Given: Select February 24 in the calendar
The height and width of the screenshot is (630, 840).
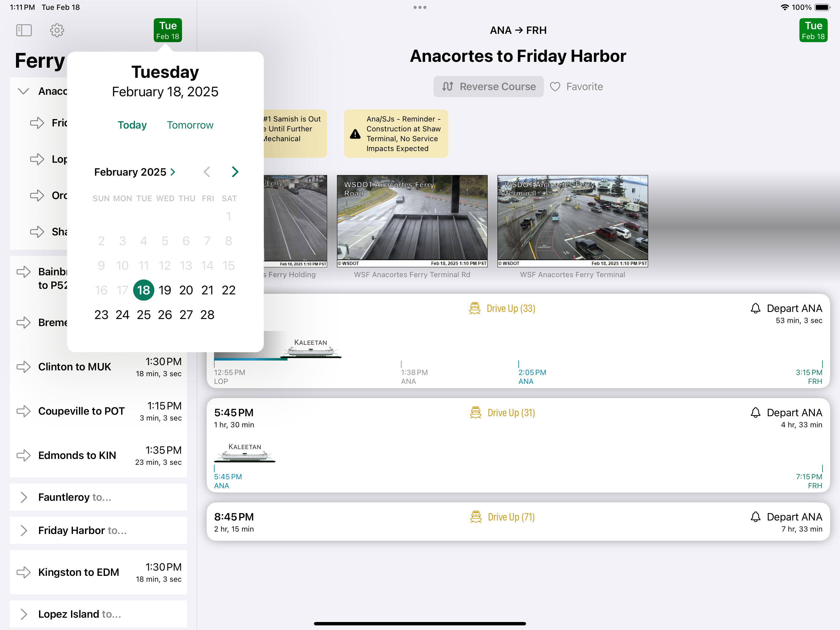Looking at the screenshot, I should pos(122,315).
